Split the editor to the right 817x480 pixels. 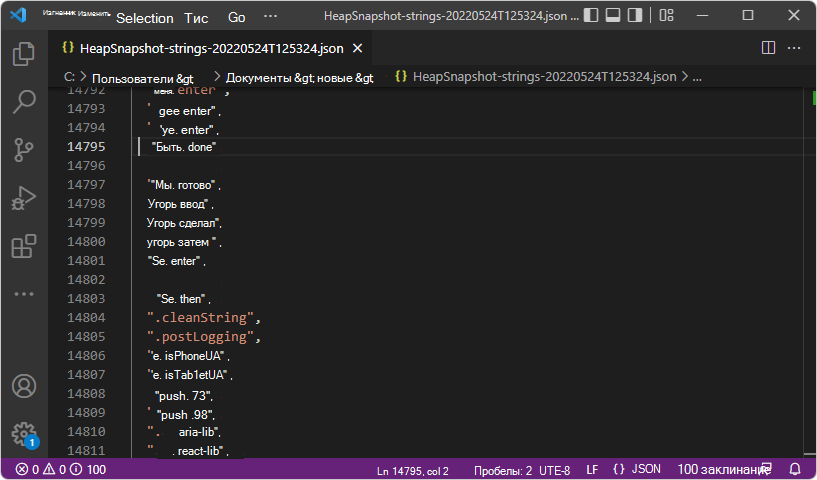(x=769, y=48)
